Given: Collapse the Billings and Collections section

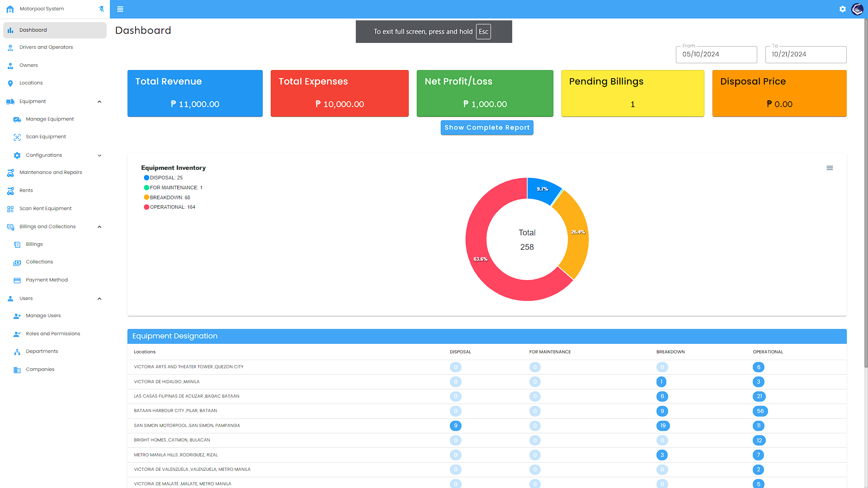Looking at the screenshot, I should point(99,227).
